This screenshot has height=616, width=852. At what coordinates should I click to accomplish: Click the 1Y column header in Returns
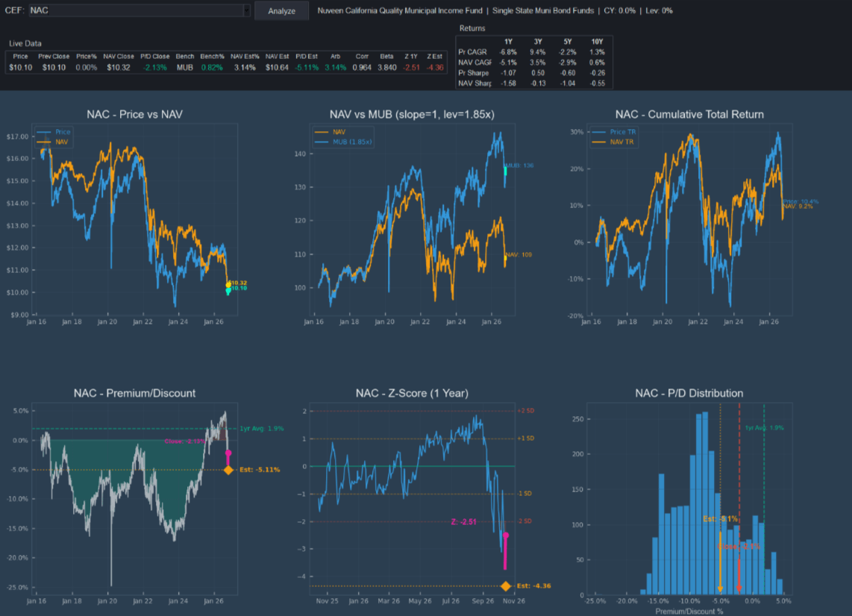click(508, 42)
